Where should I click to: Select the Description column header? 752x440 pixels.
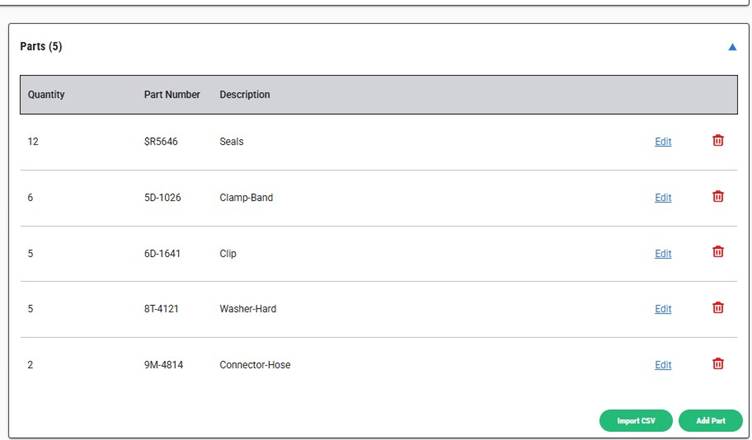click(x=245, y=95)
